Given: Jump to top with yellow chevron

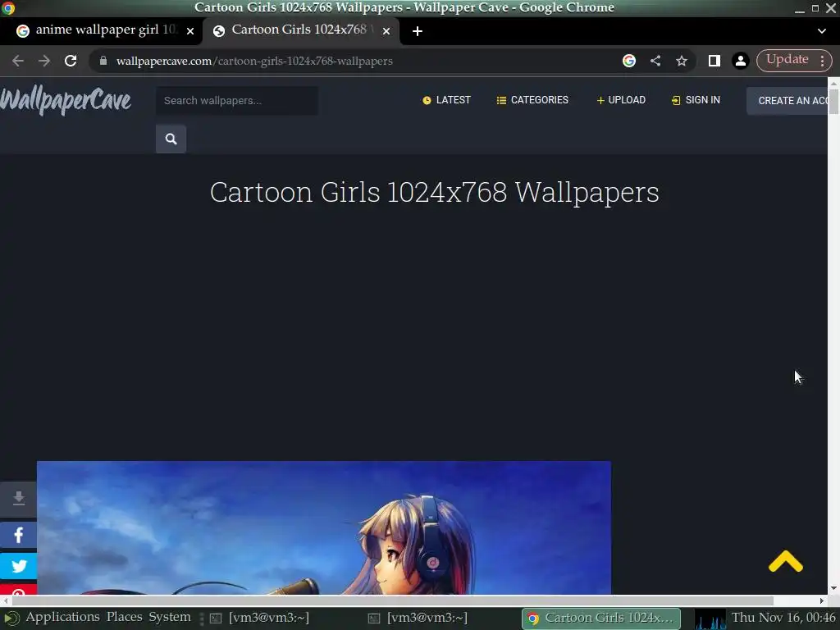Looking at the screenshot, I should click(785, 561).
